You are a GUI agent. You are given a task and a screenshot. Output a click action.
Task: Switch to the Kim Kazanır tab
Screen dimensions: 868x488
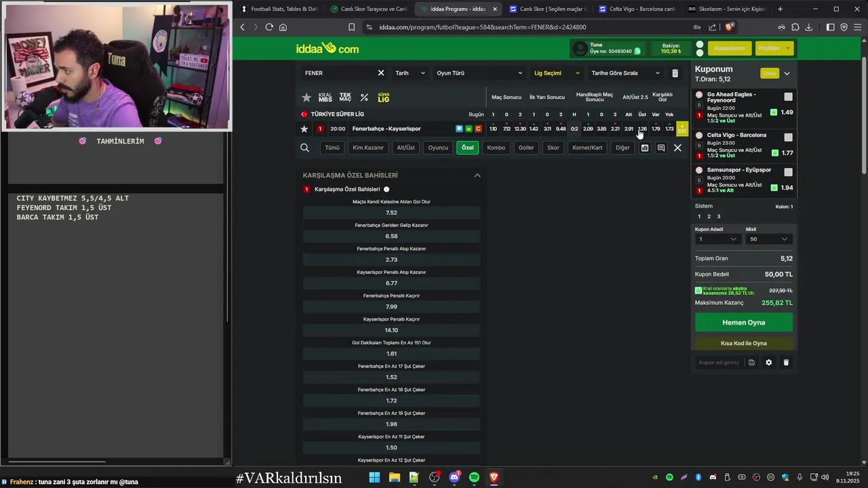pyautogui.click(x=368, y=148)
